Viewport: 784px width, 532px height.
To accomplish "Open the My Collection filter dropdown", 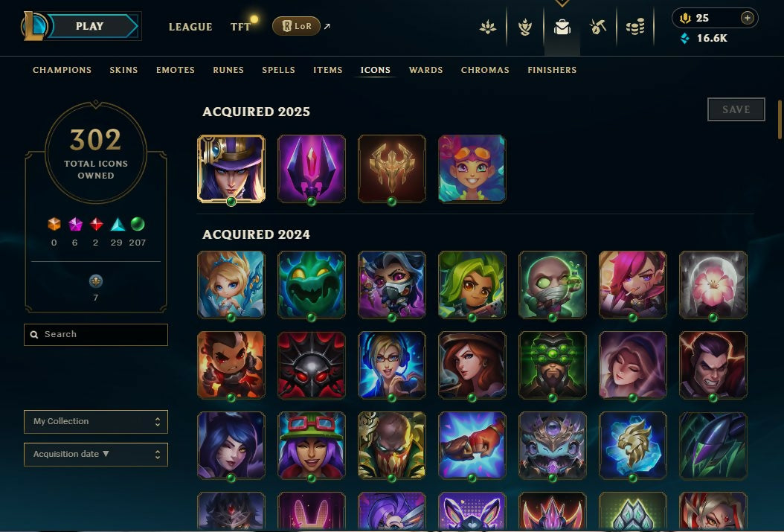I will coord(95,421).
